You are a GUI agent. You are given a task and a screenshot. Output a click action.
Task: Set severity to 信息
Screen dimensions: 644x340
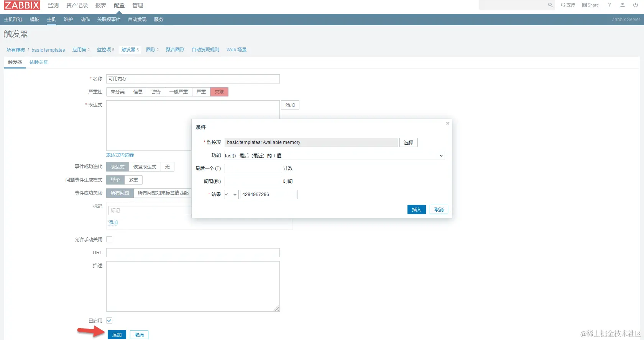click(138, 92)
